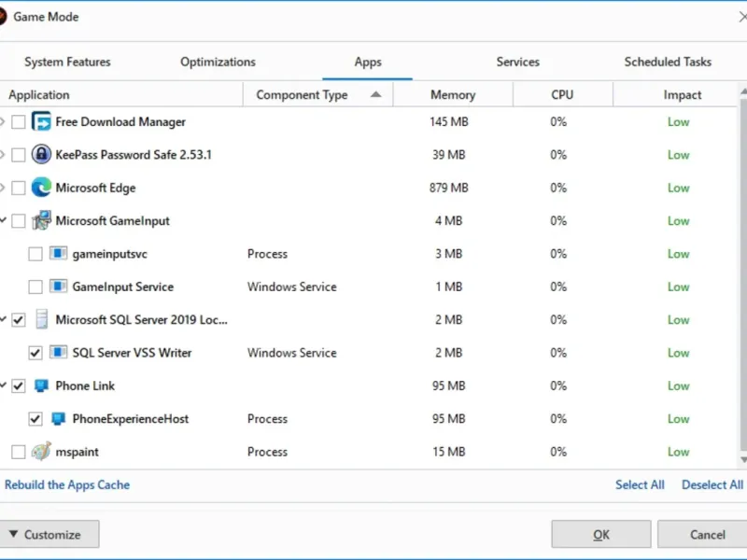
Task: Switch to the Services tab
Action: click(517, 63)
